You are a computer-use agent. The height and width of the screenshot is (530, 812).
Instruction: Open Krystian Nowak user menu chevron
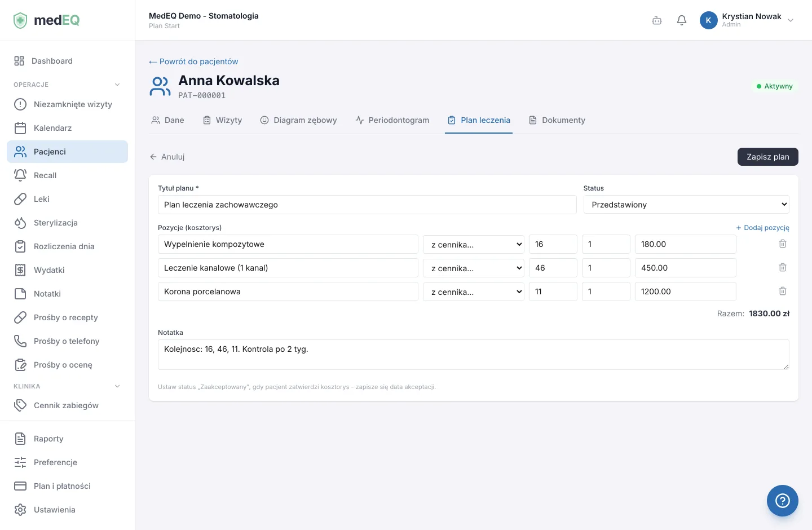[791, 20]
